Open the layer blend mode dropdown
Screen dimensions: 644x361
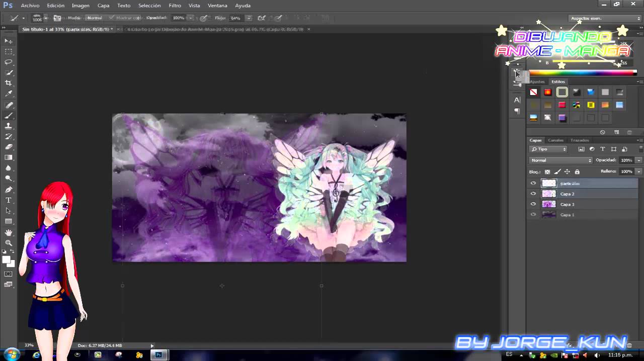(561, 160)
